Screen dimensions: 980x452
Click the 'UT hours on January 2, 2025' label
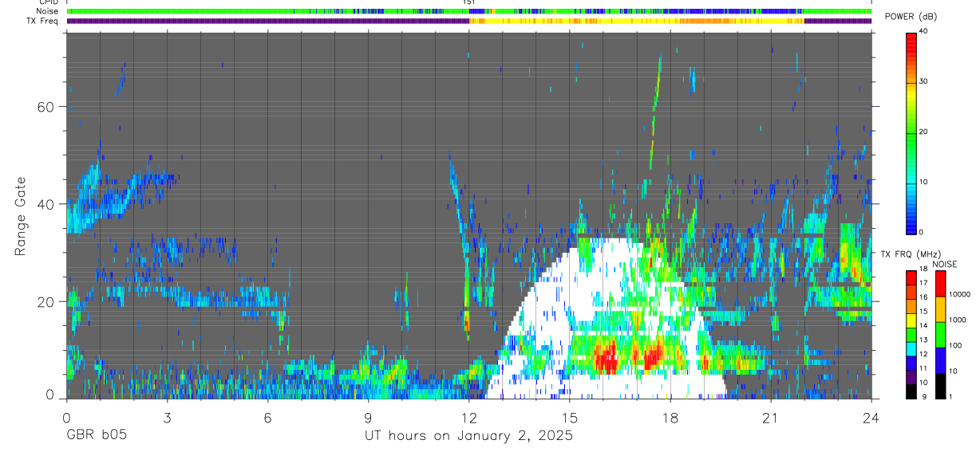coord(468,436)
